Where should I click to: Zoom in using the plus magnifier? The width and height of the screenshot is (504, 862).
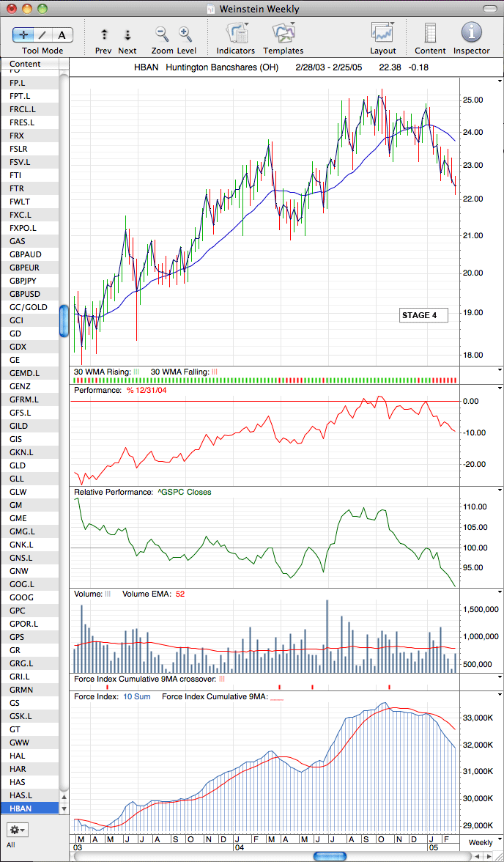pyautogui.click(x=185, y=34)
